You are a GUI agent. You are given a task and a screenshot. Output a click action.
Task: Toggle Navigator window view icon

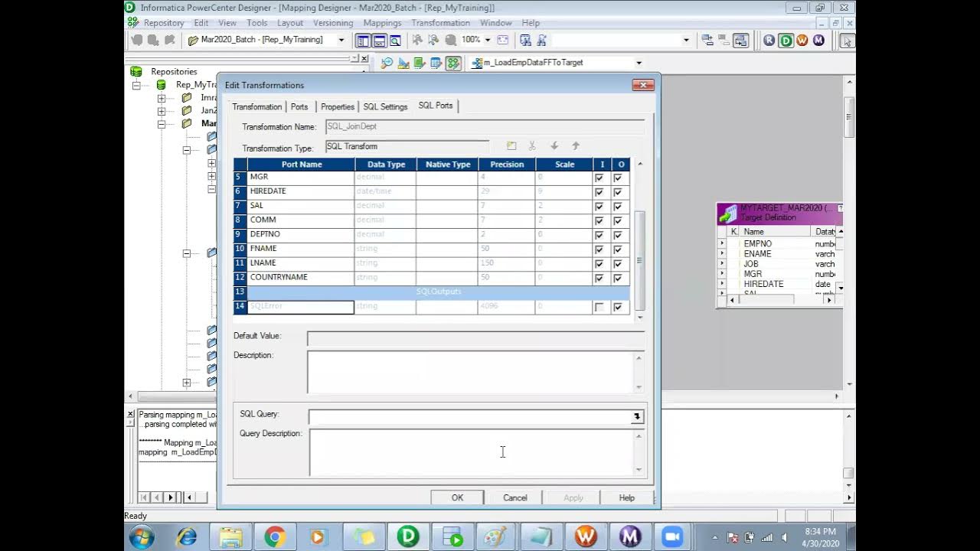coord(363,41)
